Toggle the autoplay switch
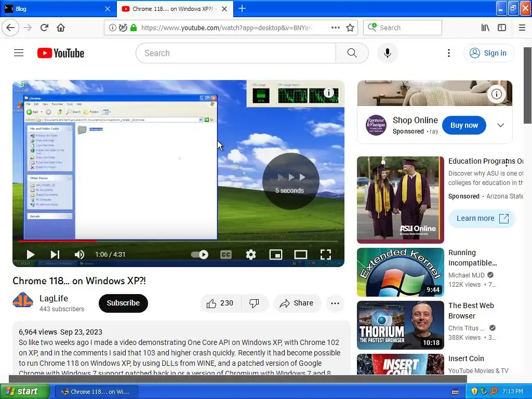 tap(199, 255)
